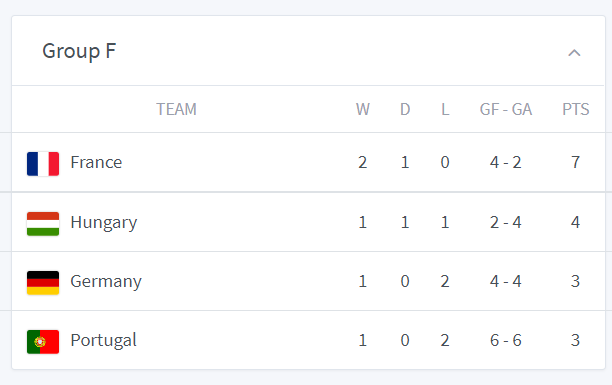
Task: Click the PTS column header
Action: (x=576, y=109)
